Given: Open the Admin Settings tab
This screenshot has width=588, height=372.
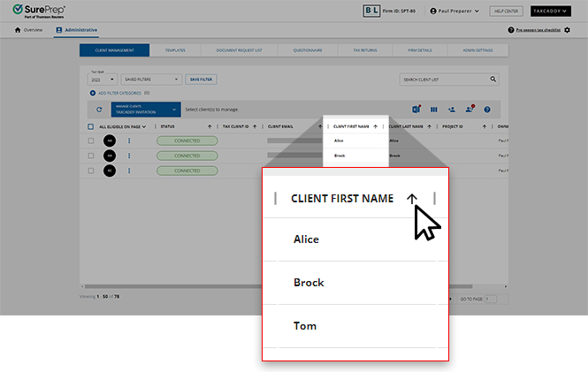Looking at the screenshot, I should 477,50.
